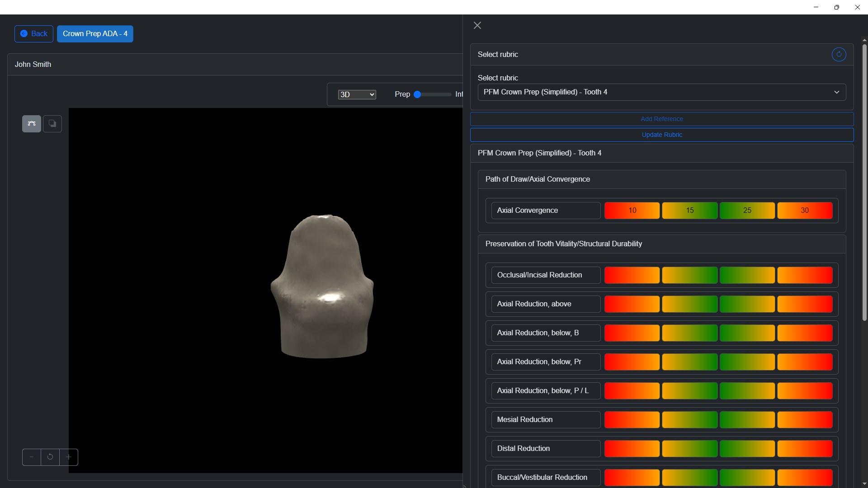Reset the 3D view rotation

[x=50, y=457]
